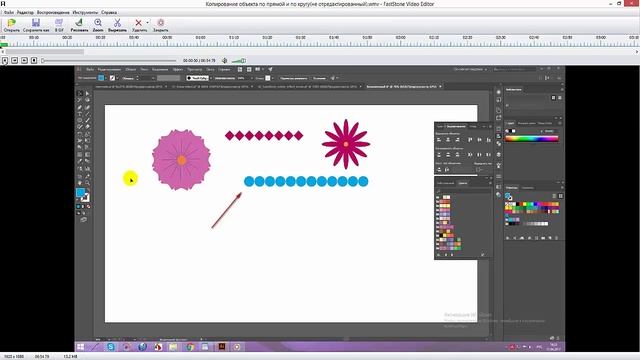The height and width of the screenshot is (360, 640).
Task: Step to the previous frame
Action: click(15, 60)
